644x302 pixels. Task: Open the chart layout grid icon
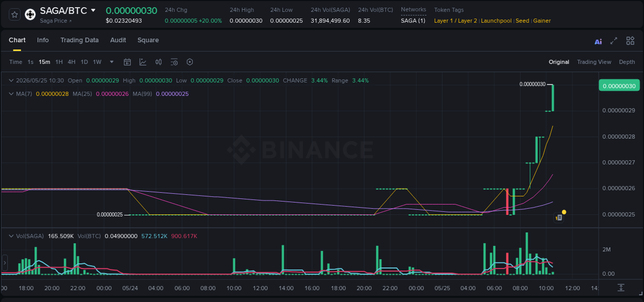[630, 41]
